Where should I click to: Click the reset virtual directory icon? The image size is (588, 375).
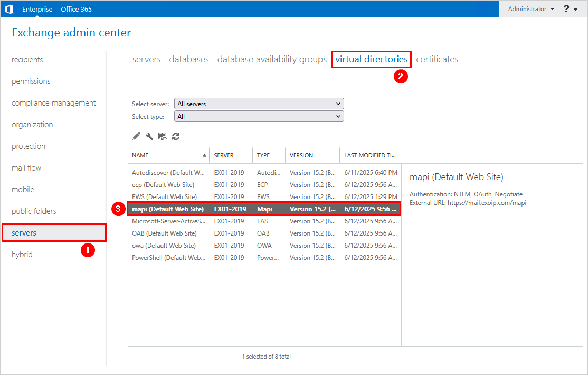[163, 136]
